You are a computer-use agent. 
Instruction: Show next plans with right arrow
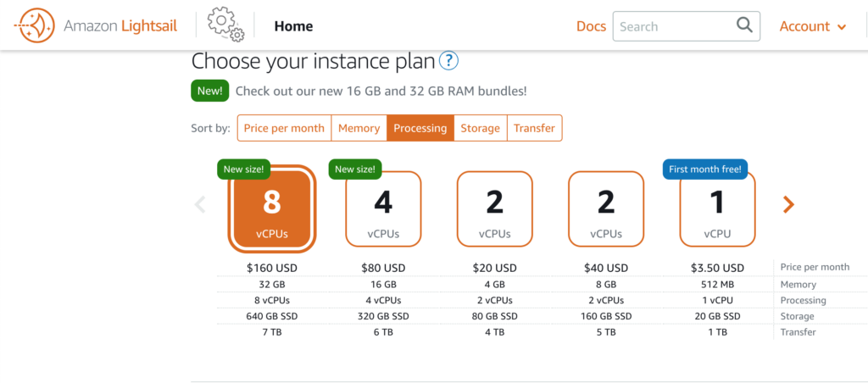(788, 205)
